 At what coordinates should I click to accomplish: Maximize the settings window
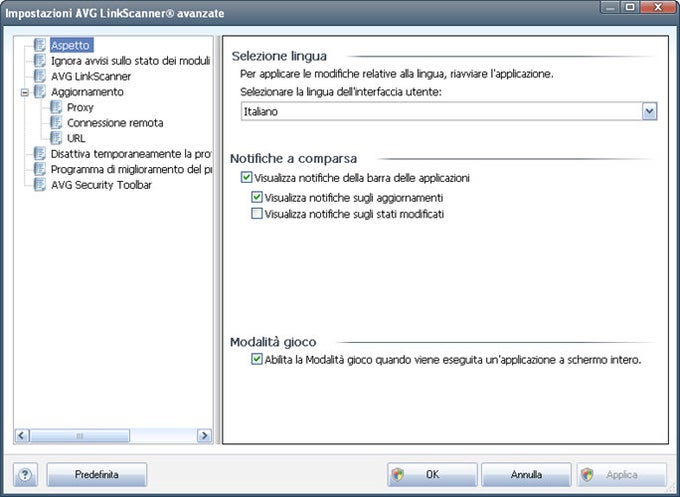click(631, 7)
